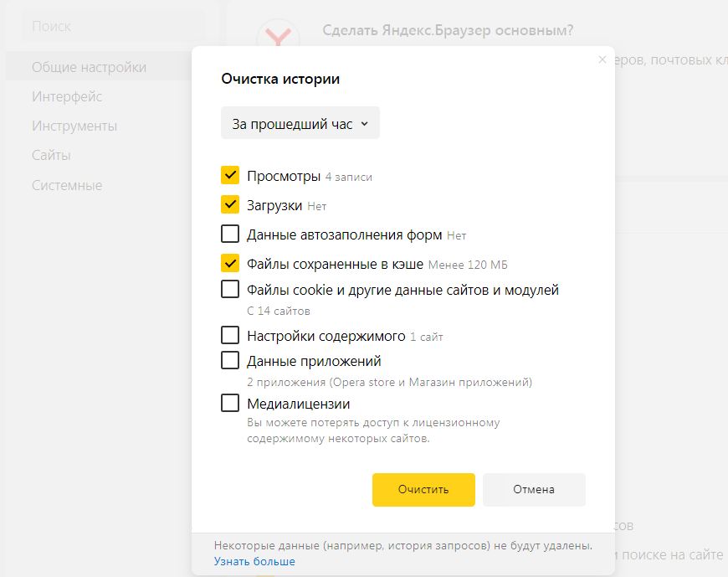Uncheck the Просмотры checkbox
Viewport: 728px width, 577px height.
click(230, 175)
